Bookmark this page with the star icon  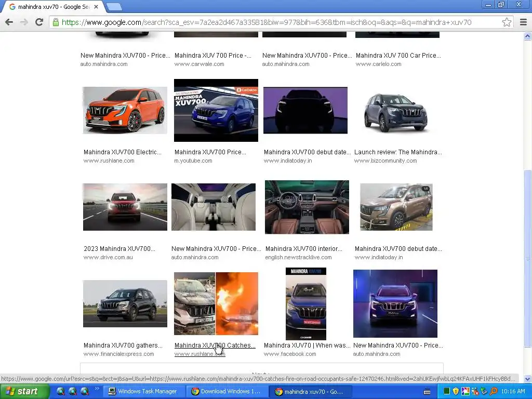click(x=507, y=22)
